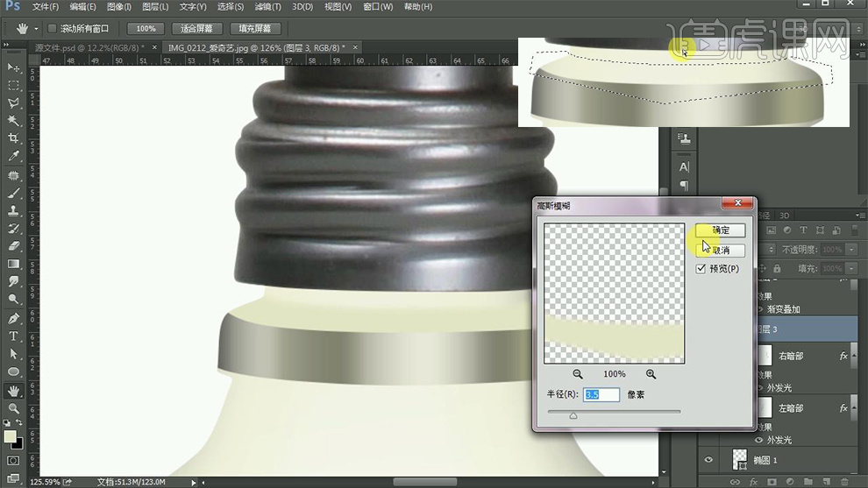The height and width of the screenshot is (488, 868).
Task: Swap foreground and background colors
Action: (x=18, y=422)
